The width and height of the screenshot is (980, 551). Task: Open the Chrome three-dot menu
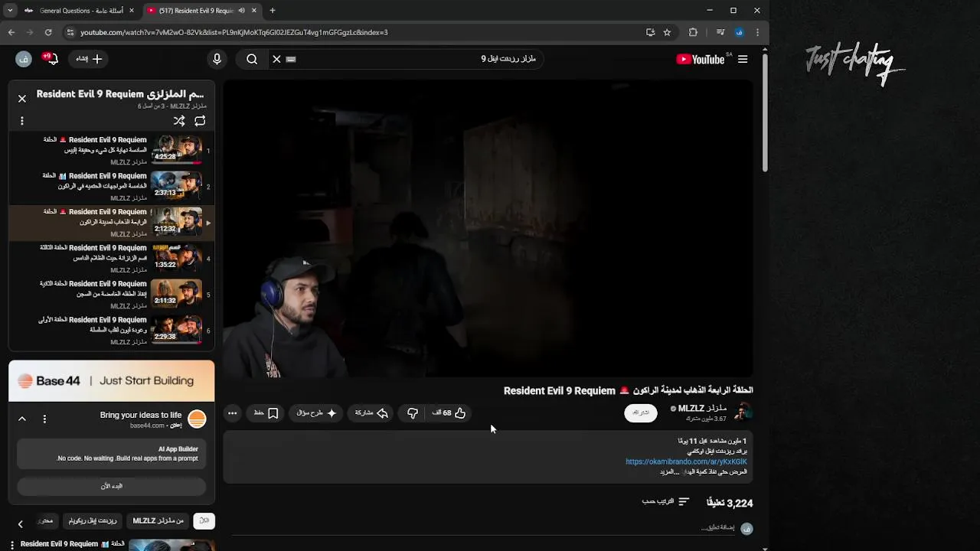(x=757, y=32)
